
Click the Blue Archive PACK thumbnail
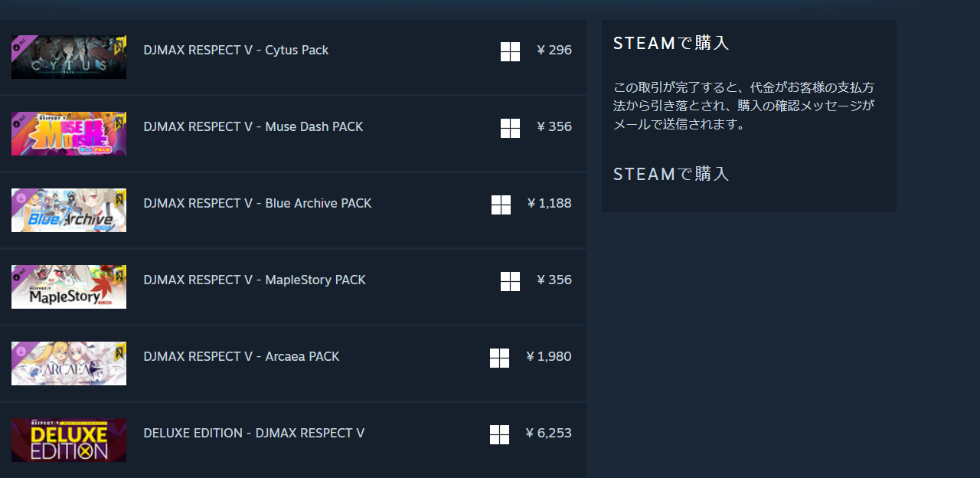[x=69, y=210]
